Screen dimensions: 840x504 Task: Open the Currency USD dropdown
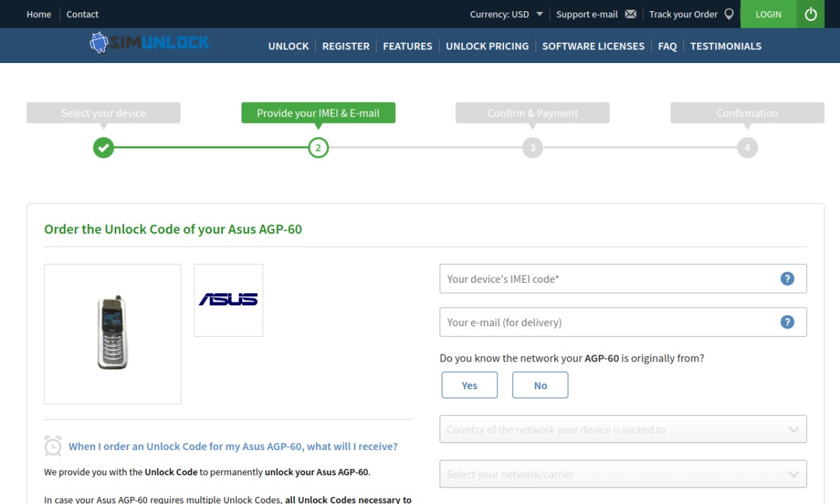click(507, 14)
